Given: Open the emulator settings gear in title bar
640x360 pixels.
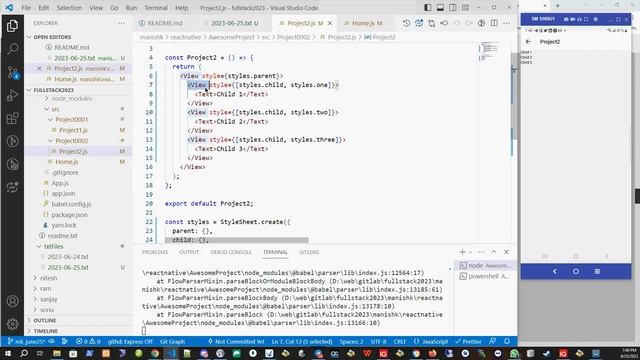Looking at the screenshot, I should pyautogui.click(x=595, y=19).
